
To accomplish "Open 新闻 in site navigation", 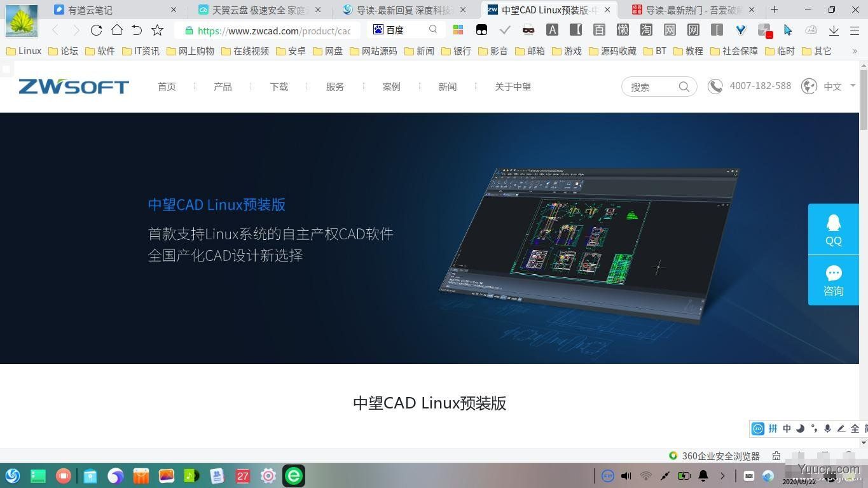I will pos(447,87).
